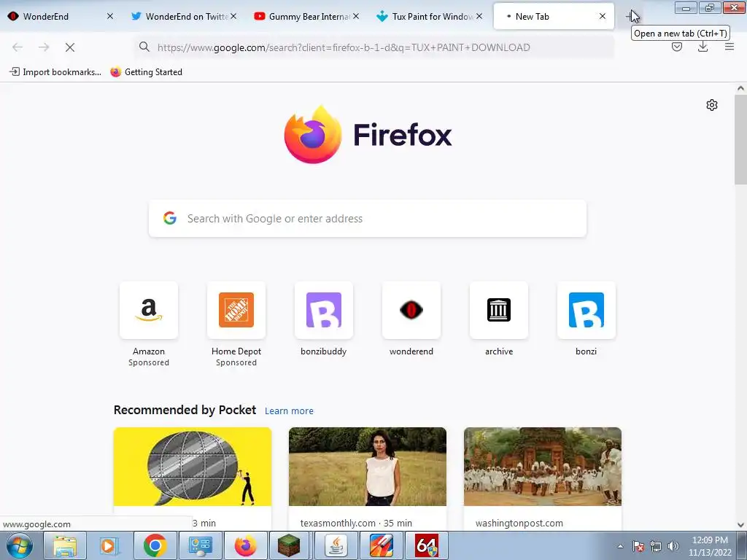This screenshot has height=560, width=747.
Task: Open Firefox application hamburger menu
Action: (729, 47)
